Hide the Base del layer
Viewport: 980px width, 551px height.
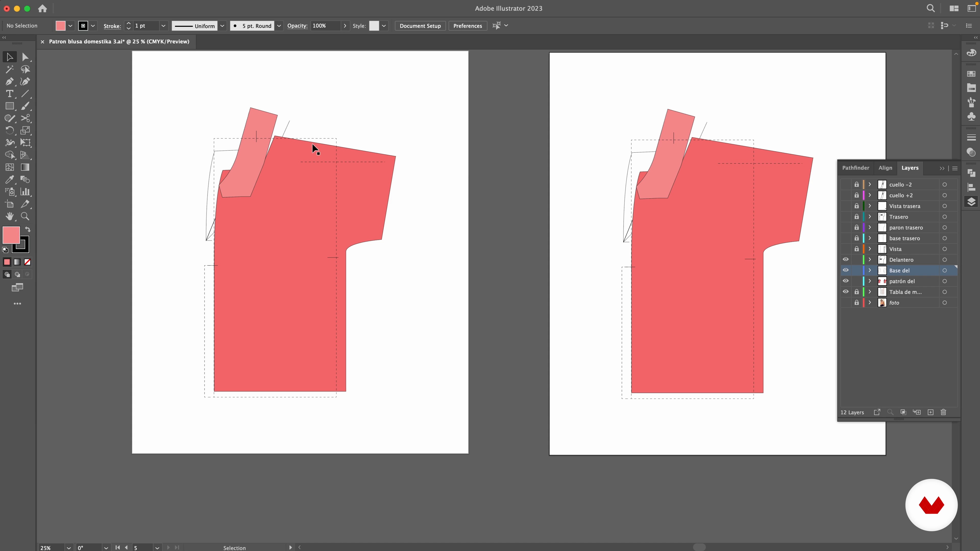point(845,270)
